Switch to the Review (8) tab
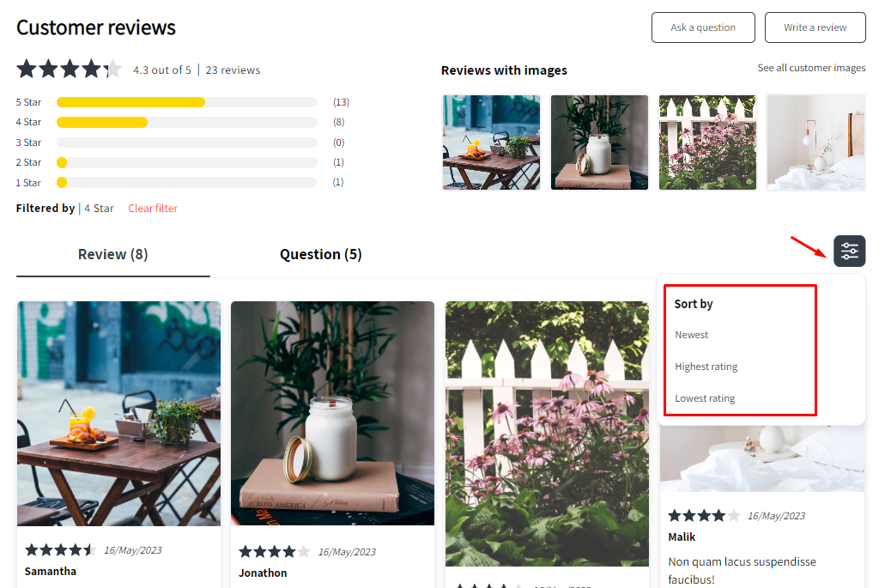Screen dimensions: 885x588 pyautogui.click(x=113, y=254)
